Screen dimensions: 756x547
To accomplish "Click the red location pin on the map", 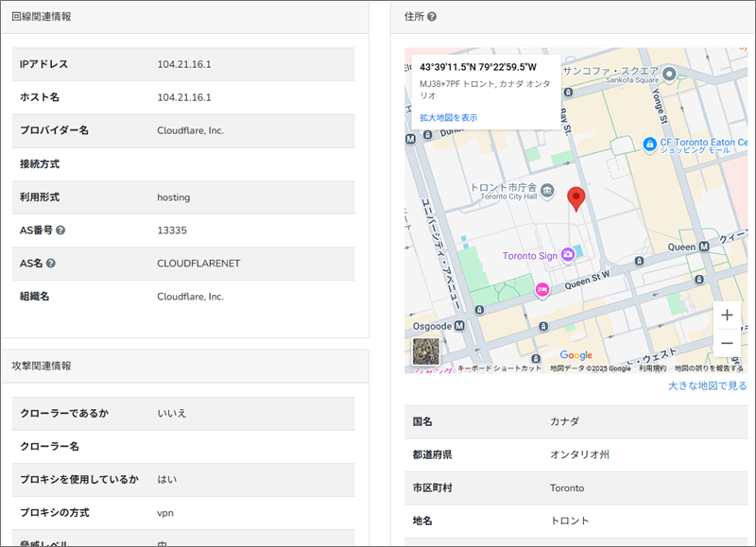I will [x=576, y=199].
